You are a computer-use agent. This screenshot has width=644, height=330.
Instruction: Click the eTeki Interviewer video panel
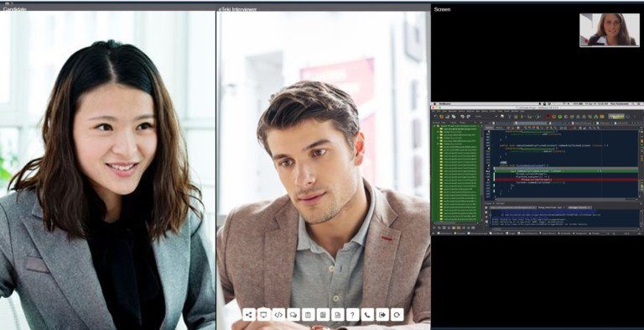[x=323, y=170]
